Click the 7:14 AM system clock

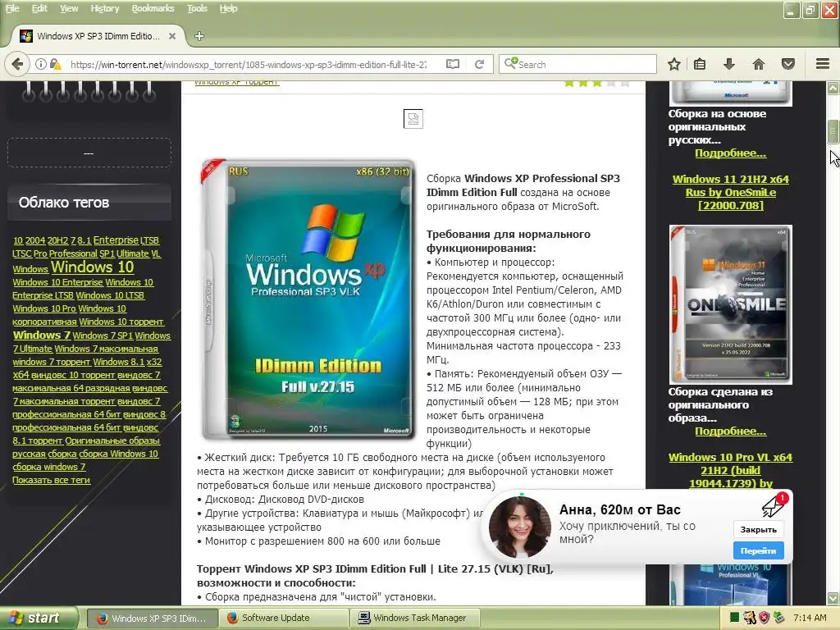(x=810, y=618)
